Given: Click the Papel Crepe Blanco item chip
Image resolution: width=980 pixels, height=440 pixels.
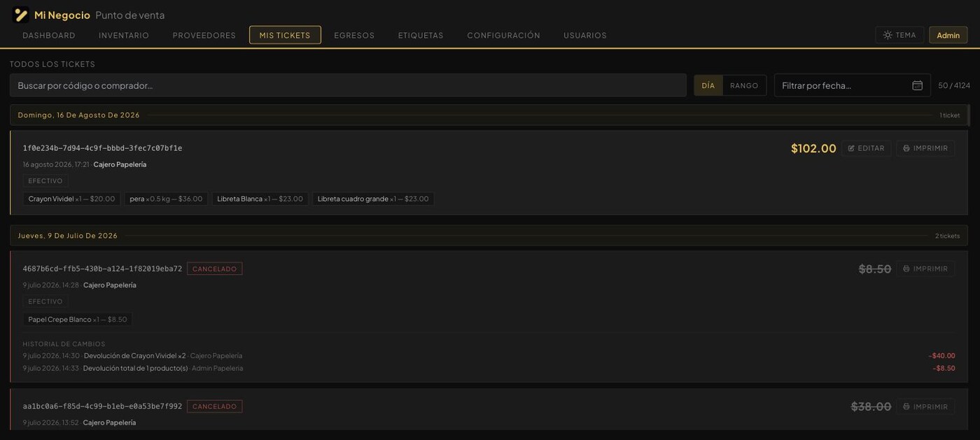Looking at the screenshot, I should coord(78,320).
